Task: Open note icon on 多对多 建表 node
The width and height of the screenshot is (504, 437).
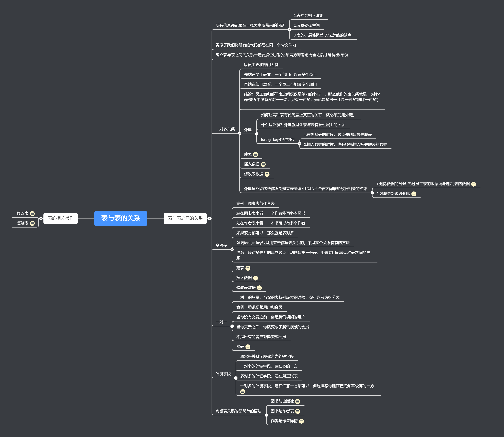Action: tap(248, 268)
